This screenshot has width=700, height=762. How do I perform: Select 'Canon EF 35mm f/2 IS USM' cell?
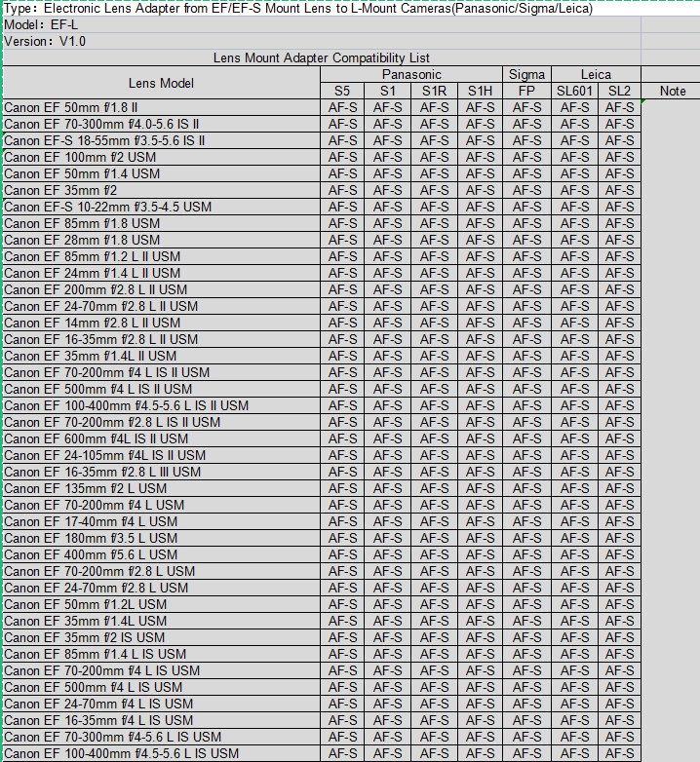click(162, 637)
